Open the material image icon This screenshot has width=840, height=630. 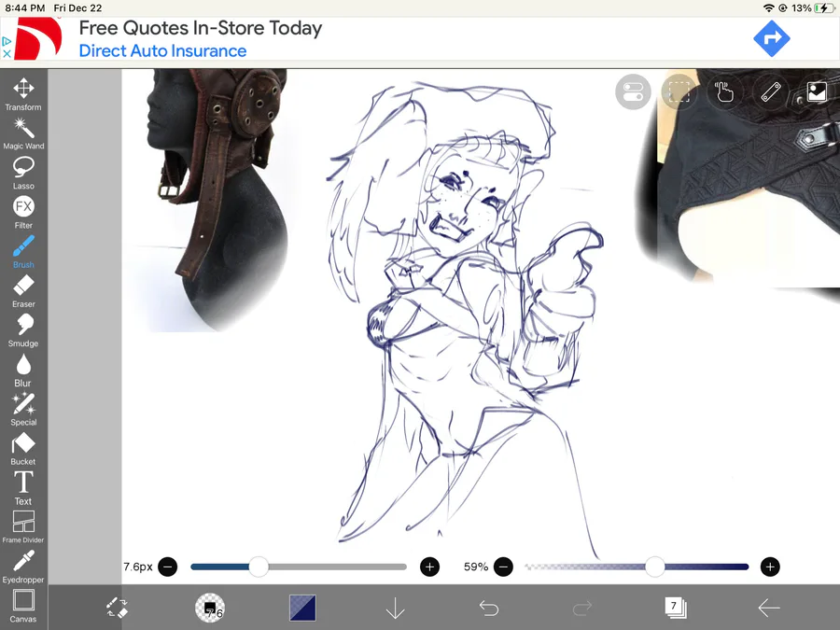point(817,91)
